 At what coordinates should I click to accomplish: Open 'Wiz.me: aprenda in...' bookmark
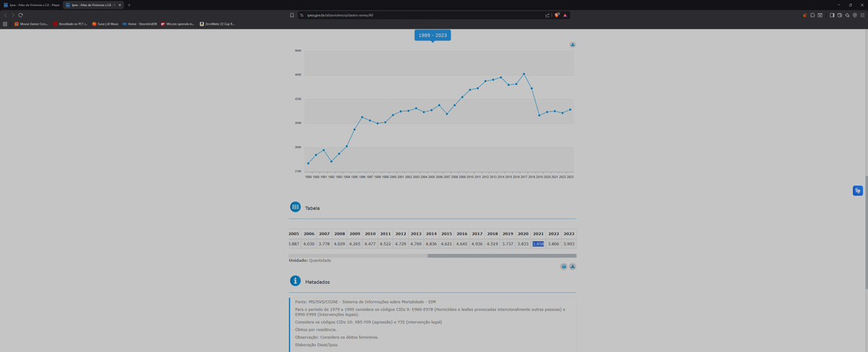click(178, 24)
